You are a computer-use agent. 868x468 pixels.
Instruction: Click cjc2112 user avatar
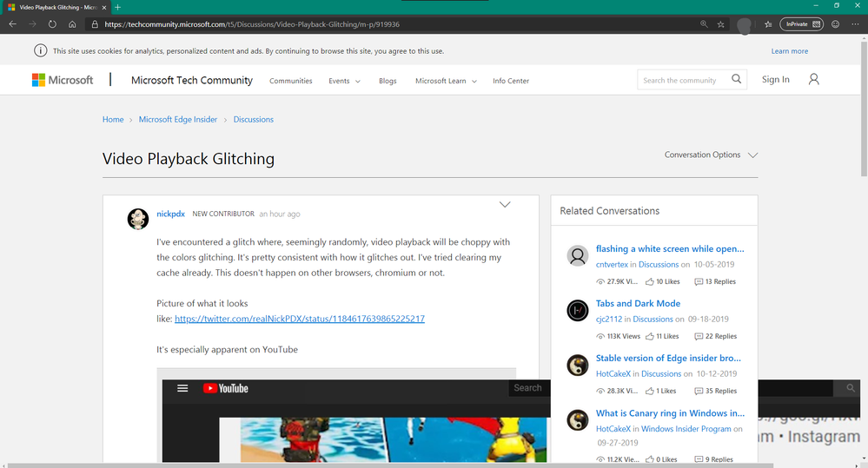click(578, 310)
